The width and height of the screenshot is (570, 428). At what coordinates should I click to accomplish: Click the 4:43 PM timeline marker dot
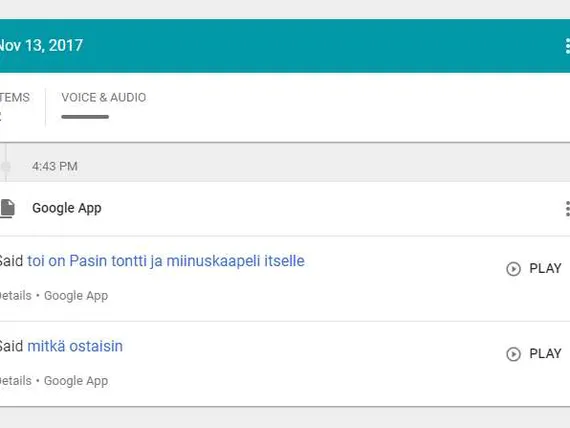(5, 166)
